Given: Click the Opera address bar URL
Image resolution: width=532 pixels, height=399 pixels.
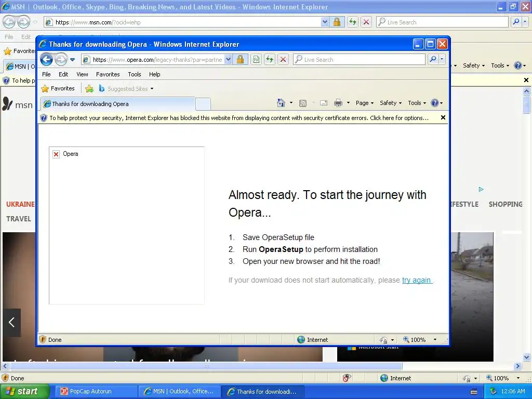Looking at the screenshot, I should click(157, 60).
